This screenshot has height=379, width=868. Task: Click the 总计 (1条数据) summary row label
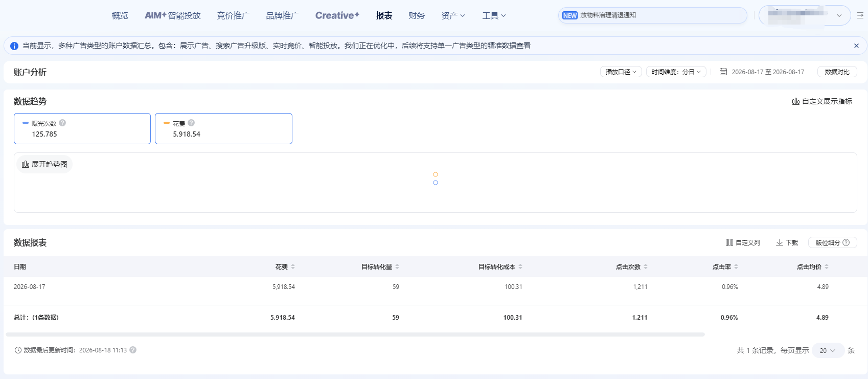(x=36, y=318)
